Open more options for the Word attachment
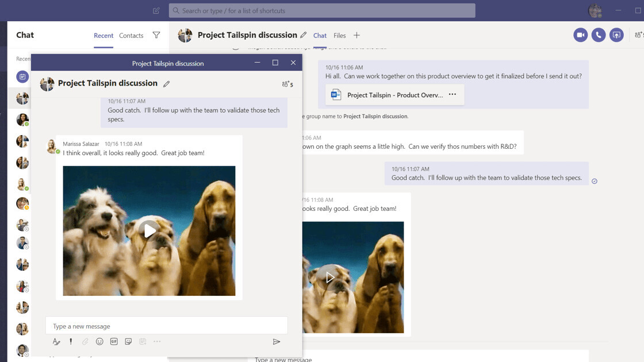The height and width of the screenshot is (362, 644). [453, 95]
